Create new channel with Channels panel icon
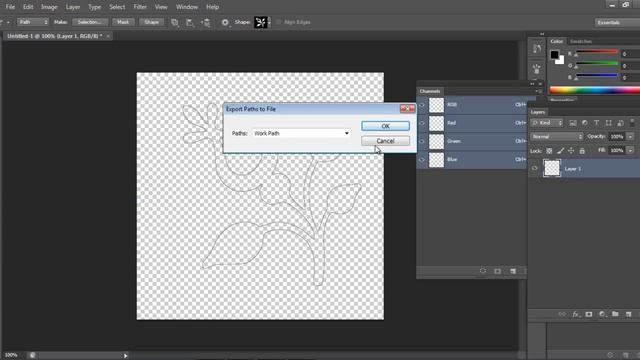Viewport: 640px width, 360px height. [513, 271]
